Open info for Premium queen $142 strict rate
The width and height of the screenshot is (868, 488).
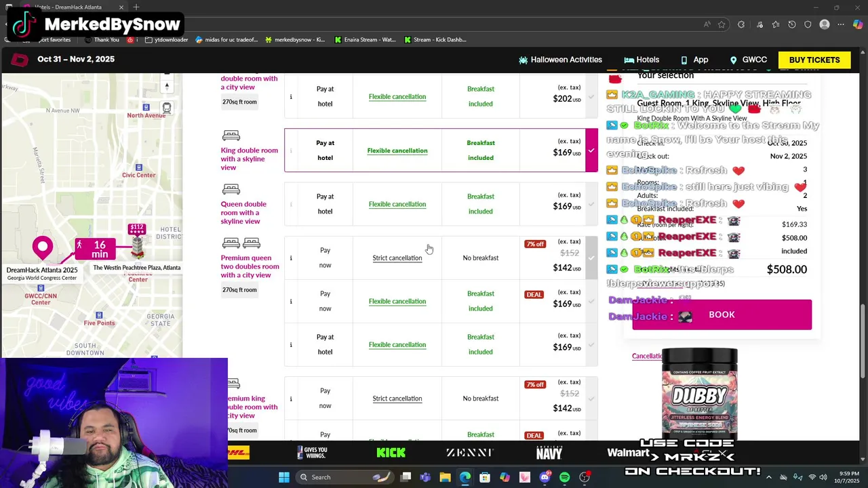pos(291,258)
